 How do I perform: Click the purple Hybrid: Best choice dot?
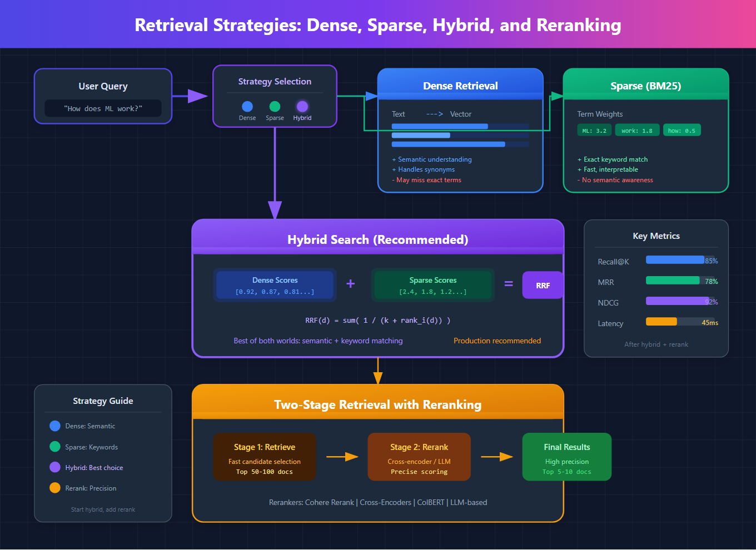tap(55, 467)
